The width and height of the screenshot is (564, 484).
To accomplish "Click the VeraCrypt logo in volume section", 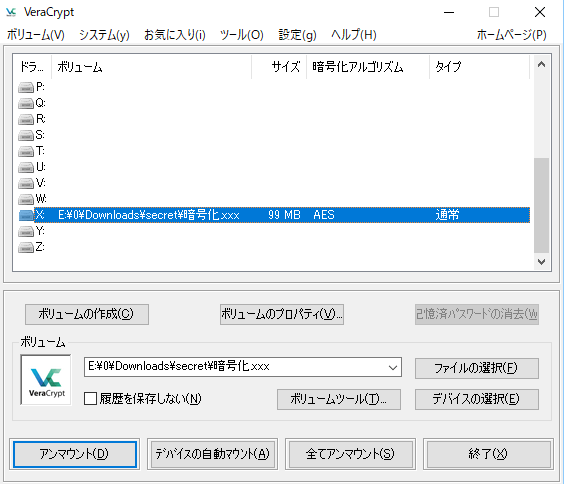I will 46,380.
